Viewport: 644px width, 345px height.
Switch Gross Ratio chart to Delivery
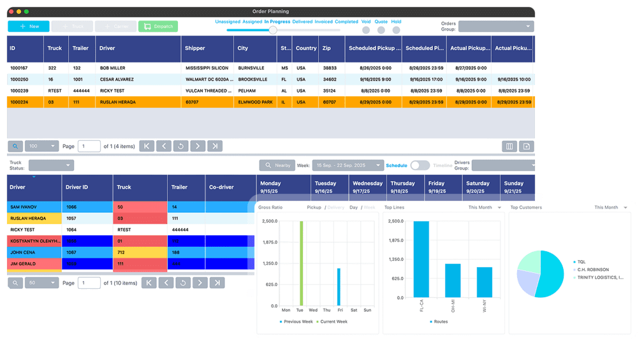point(335,207)
